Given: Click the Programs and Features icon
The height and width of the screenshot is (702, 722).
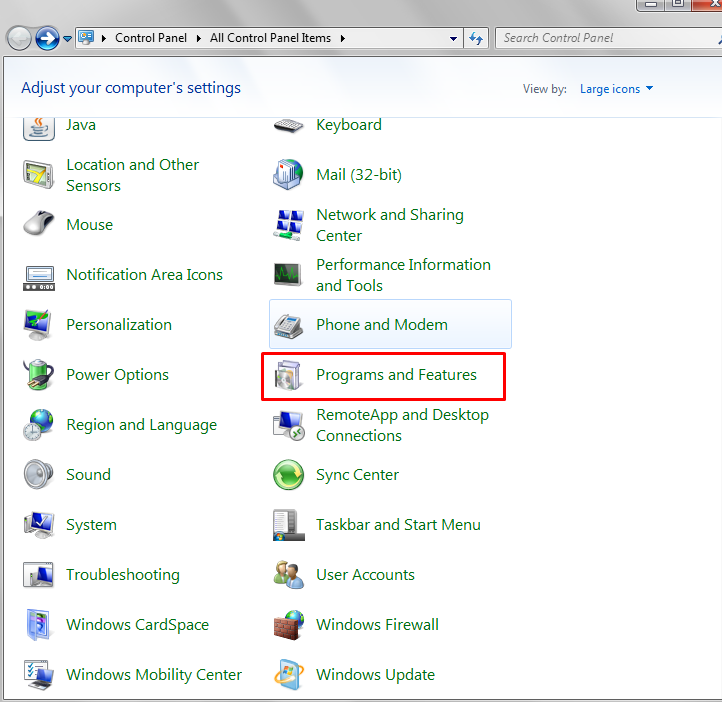Looking at the screenshot, I should [x=288, y=376].
